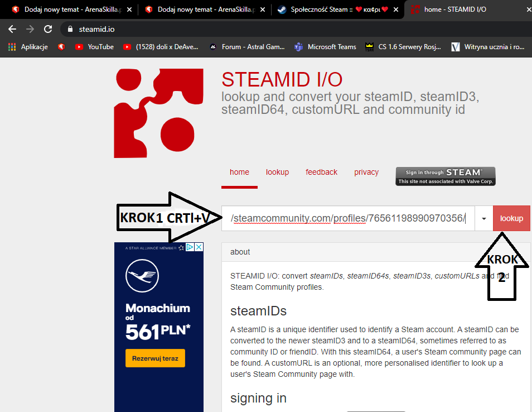Open the Microsoft Teams bookmark
Image resolution: width=532 pixels, height=412 pixels.
click(325, 47)
